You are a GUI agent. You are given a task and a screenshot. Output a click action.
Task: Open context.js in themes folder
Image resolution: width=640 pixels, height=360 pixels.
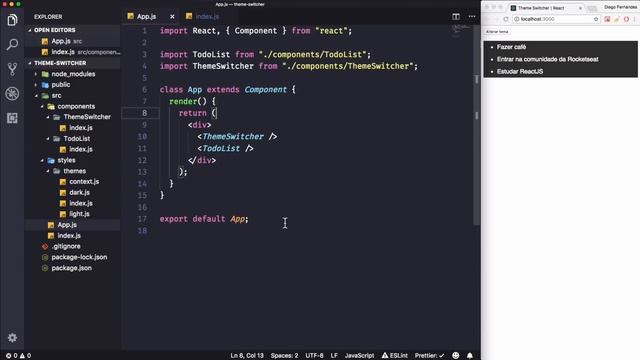pos(84,182)
